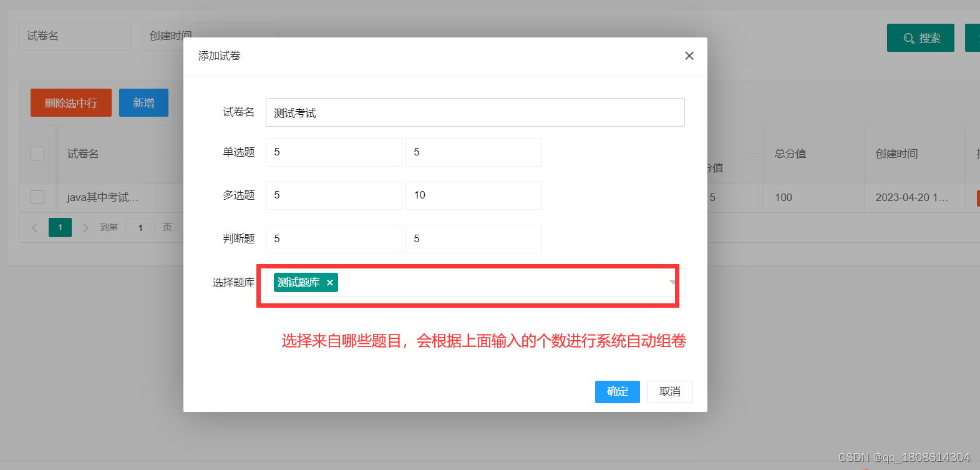Image resolution: width=980 pixels, height=470 pixels.
Task: Open the 选择题库 dropdown arrow
Action: 672,282
